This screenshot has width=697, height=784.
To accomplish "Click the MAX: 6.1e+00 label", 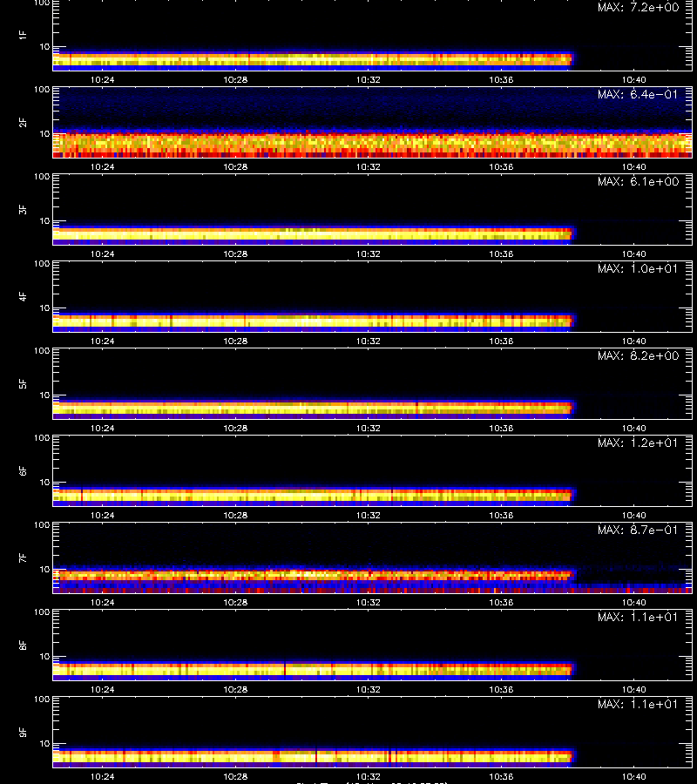I will (638, 181).
